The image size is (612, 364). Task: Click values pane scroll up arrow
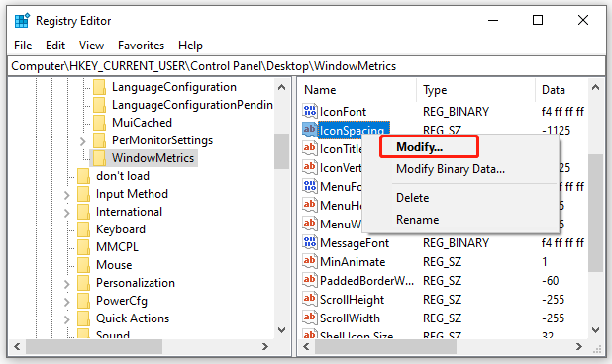[x=595, y=87]
